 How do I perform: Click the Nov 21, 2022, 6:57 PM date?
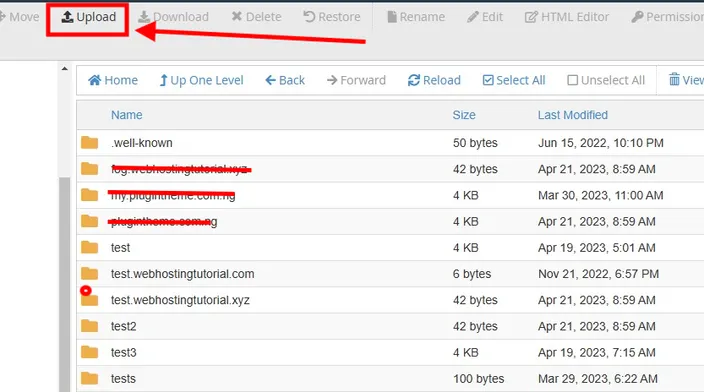point(598,274)
